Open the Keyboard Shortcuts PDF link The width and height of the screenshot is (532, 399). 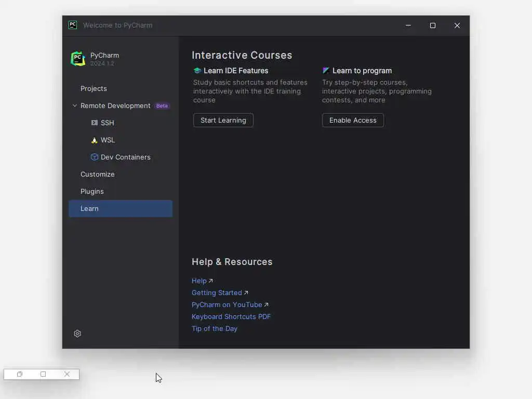(x=231, y=316)
